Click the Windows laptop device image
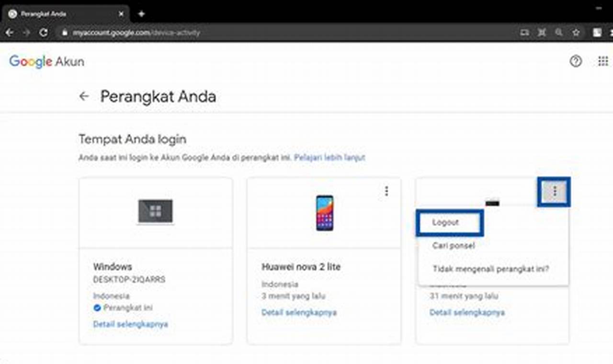The image size is (613, 364). tap(156, 212)
